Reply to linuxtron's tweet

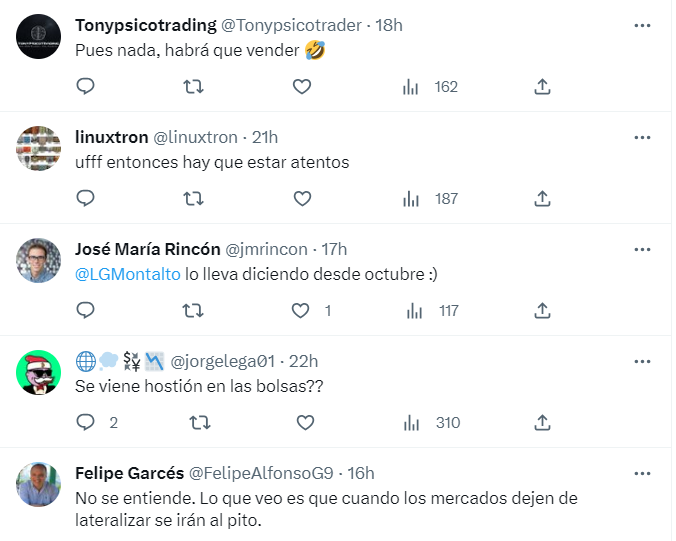pyautogui.click(x=86, y=199)
